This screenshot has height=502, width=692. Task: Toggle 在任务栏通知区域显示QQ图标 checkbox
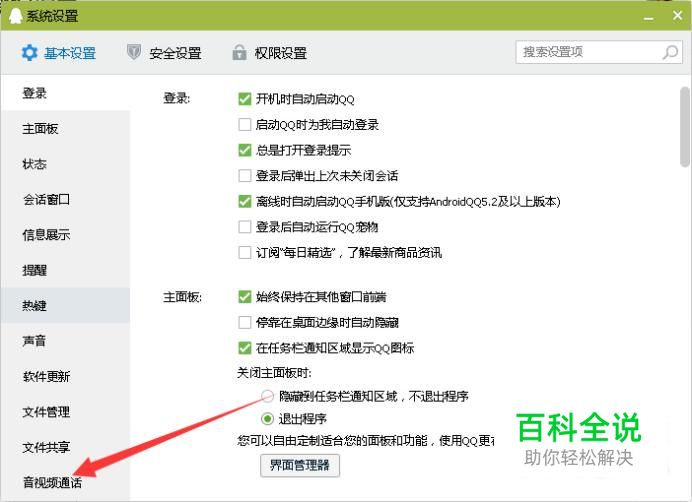click(244, 348)
